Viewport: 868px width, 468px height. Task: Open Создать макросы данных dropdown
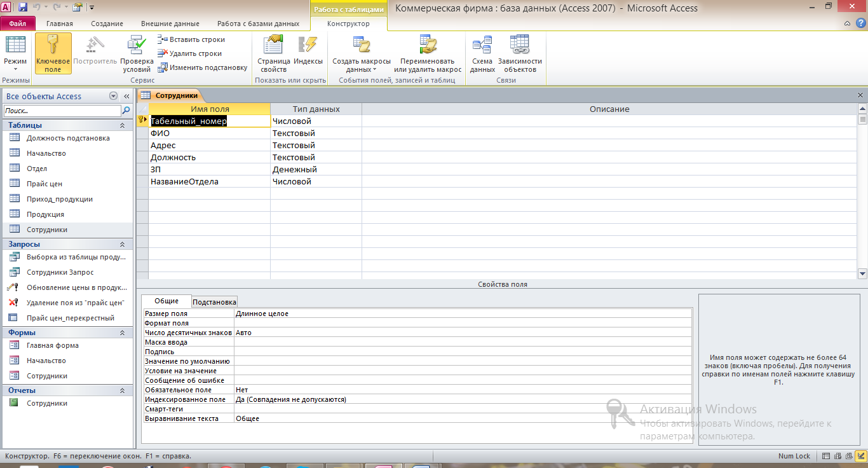[362, 53]
